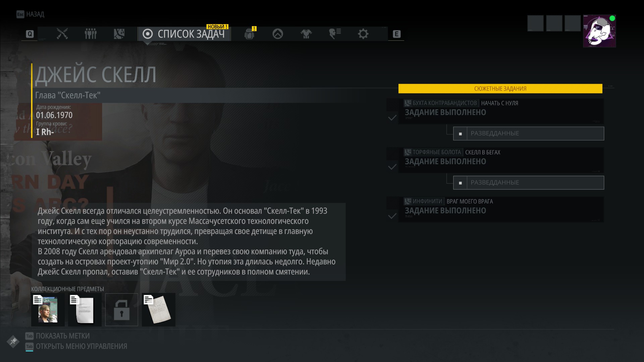The width and height of the screenshot is (644, 362).
Task: Expand Разведданные under Скелл в бегах mission
Action: click(x=529, y=183)
